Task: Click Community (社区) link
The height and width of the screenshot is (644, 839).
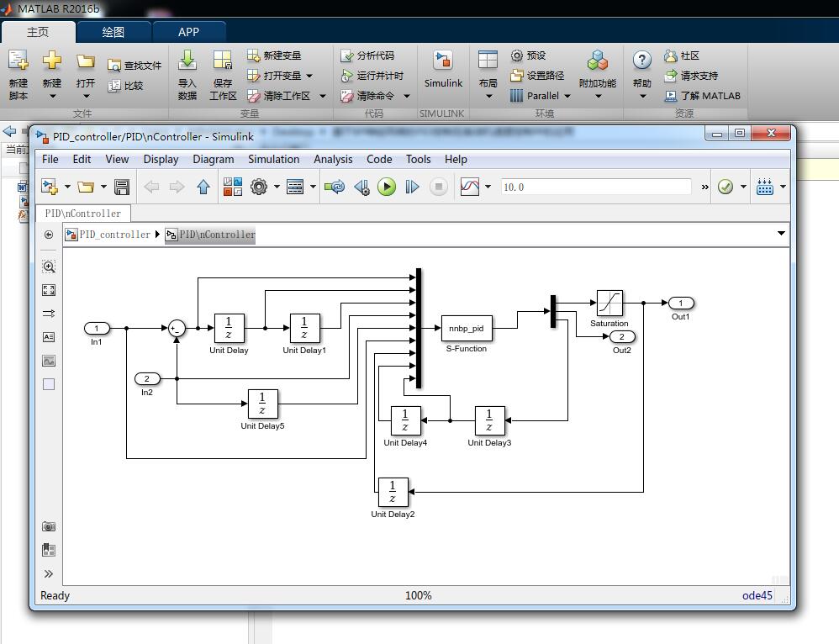Action: tap(682, 55)
